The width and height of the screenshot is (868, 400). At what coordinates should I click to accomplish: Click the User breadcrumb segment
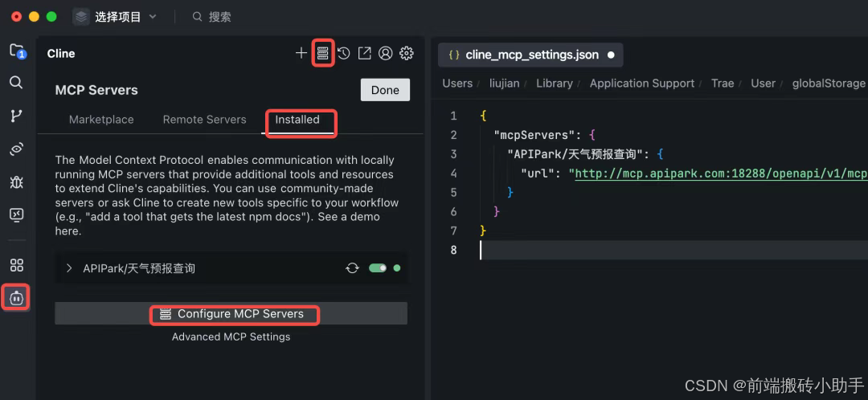[763, 84]
